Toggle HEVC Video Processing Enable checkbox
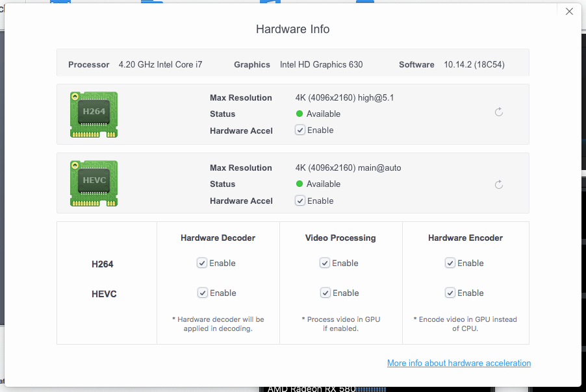 (x=325, y=293)
